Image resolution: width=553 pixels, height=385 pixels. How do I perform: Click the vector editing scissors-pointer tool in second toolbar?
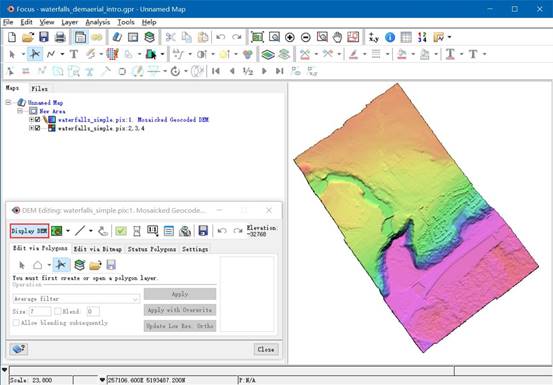tap(35, 54)
